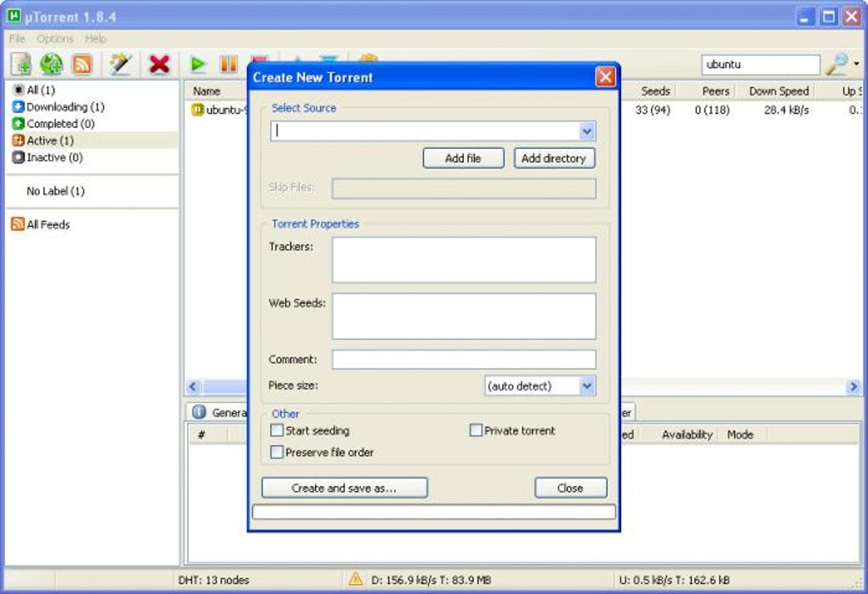Viewport: 868px width, 594px height.
Task: Open the RSS Downloader toolbar icon
Action: (83, 64)
